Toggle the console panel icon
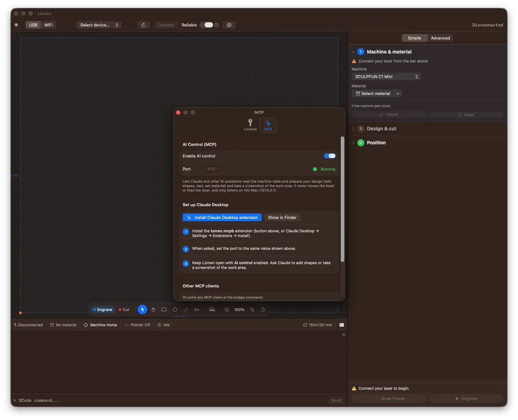This screenshot has width=518, height=420. pos(342,325)
